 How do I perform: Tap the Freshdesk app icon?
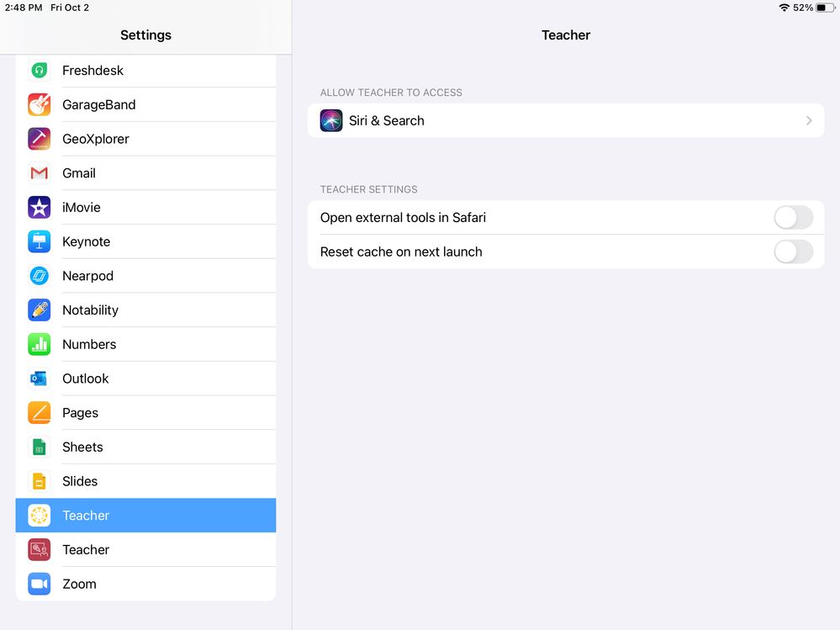pyautogui.click(x=40, y=70)
